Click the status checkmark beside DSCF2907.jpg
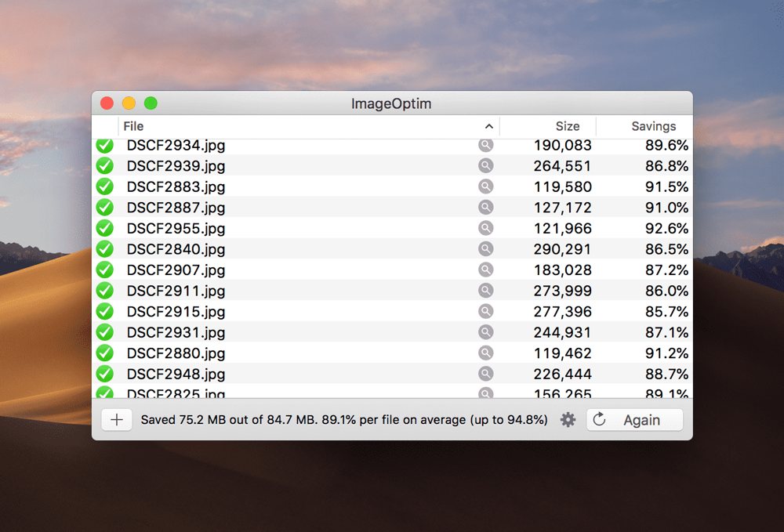Screen dimensions: 784x532 104,270
